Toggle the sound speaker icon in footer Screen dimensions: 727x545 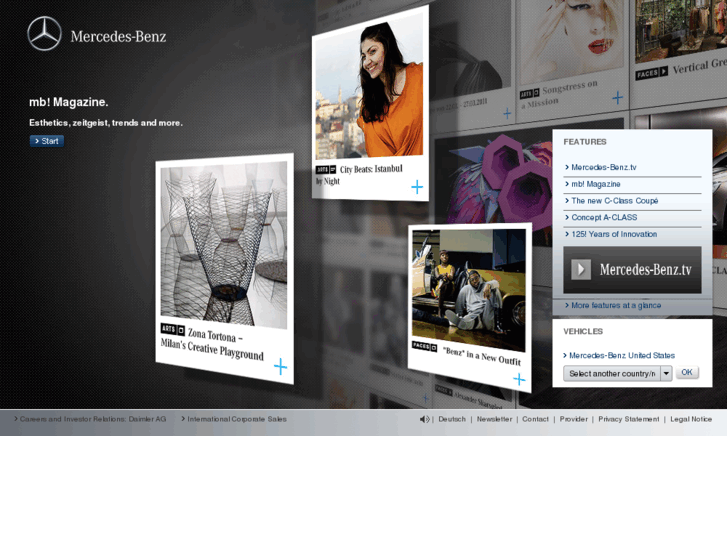[424, 419]
